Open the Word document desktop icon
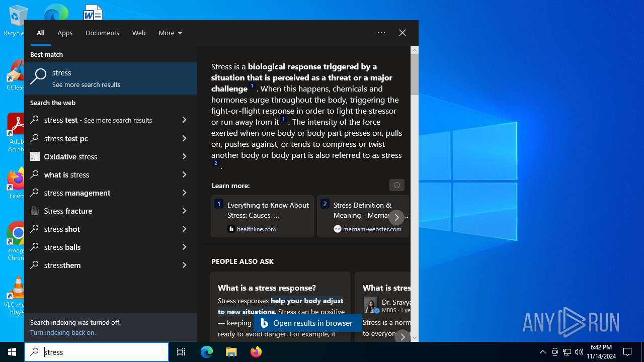The height and width of the screenshot is (362, 644). pos(93,12)
